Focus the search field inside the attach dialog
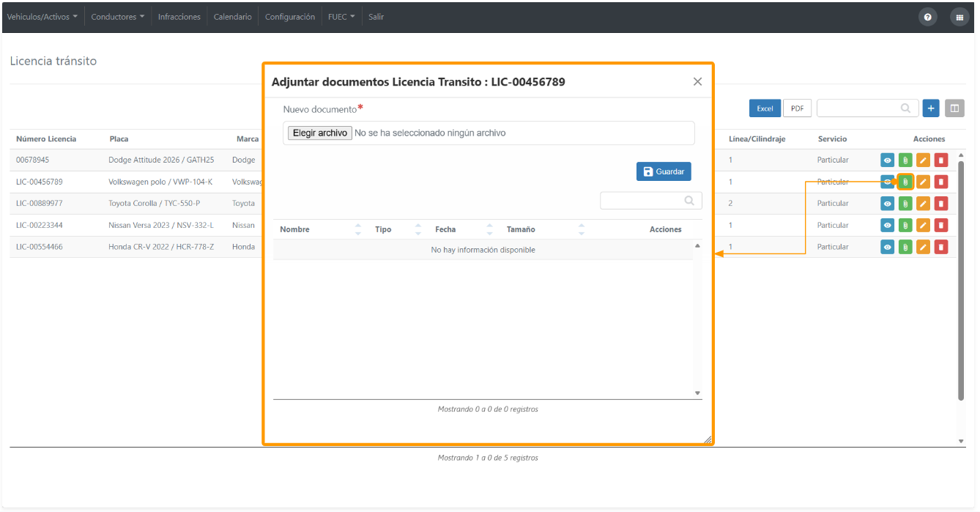The width and height of the screenshot is (980, 512). coord(651,201)
